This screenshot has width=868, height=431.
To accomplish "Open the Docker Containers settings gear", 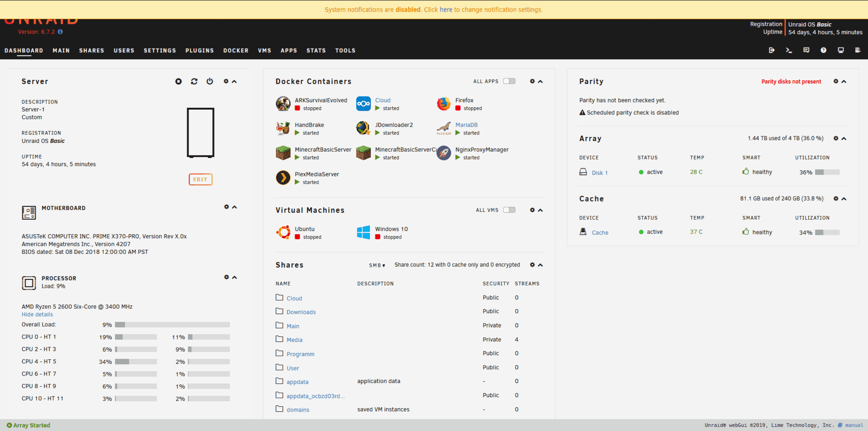I will 532,81.
